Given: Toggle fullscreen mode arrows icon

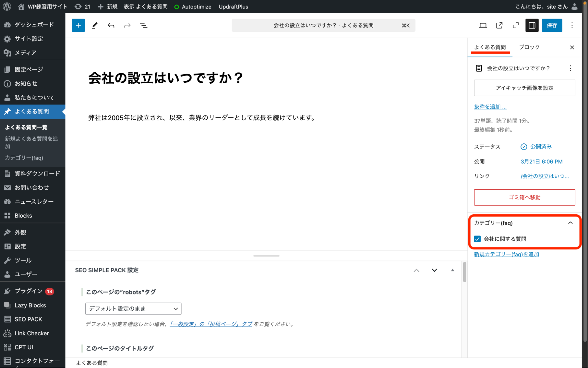Looking at the screenshot, I should click(515, 25).
